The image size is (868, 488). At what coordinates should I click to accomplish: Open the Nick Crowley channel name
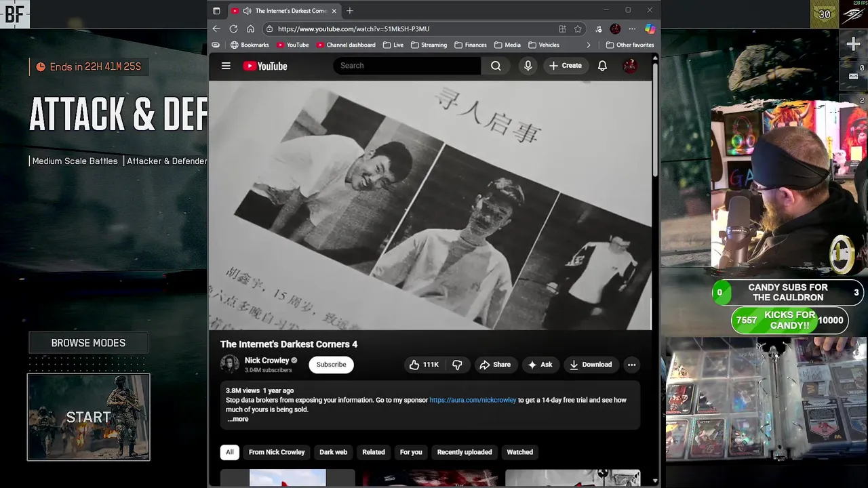(267, 361)
